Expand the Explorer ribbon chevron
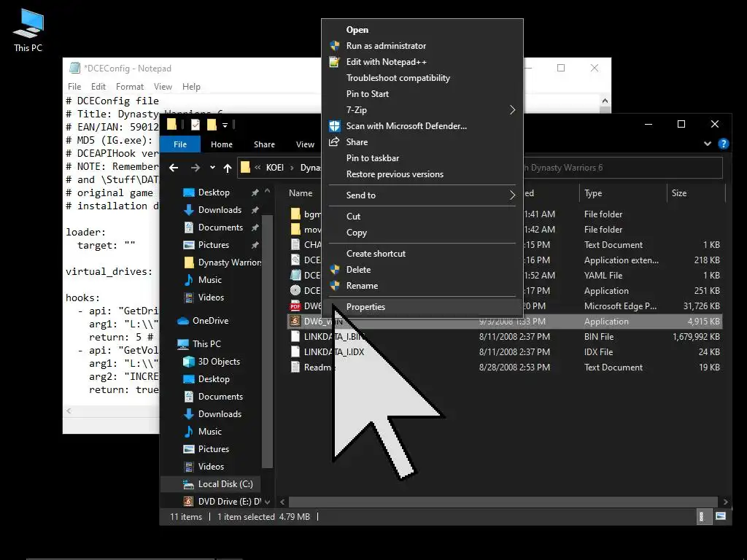 pyautogui.click(x=708, y=144)
